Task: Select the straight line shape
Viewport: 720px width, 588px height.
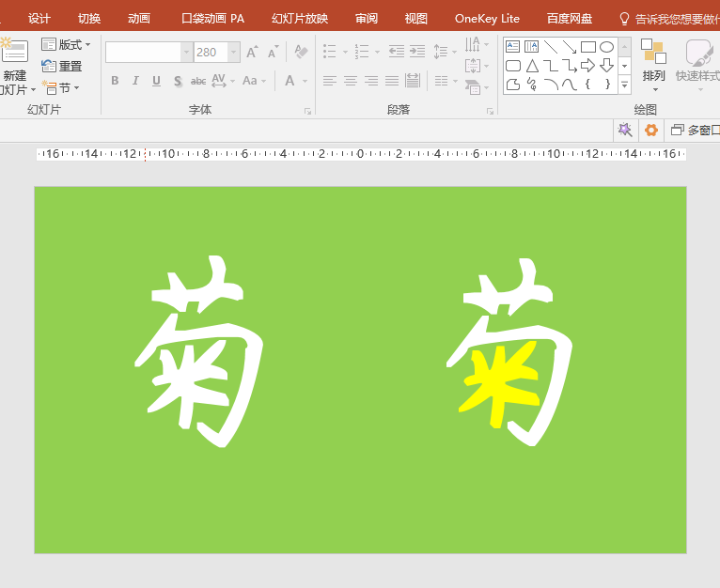Action: coord(551,47)
